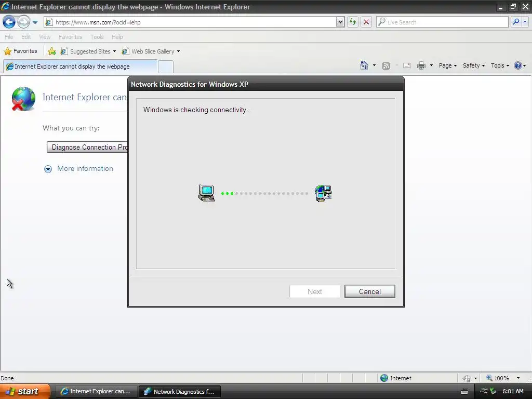Click the search magnifier button
Viewport: 532px width, 399px height.
click(x=516, y=22)
